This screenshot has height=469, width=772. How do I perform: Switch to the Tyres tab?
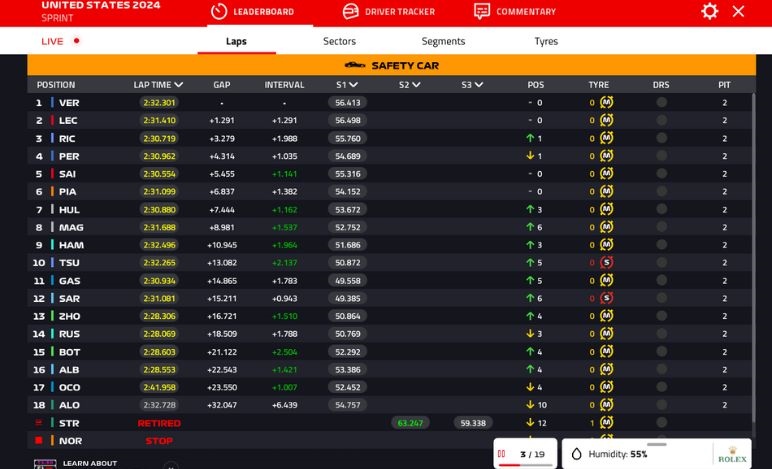(546, 41)
